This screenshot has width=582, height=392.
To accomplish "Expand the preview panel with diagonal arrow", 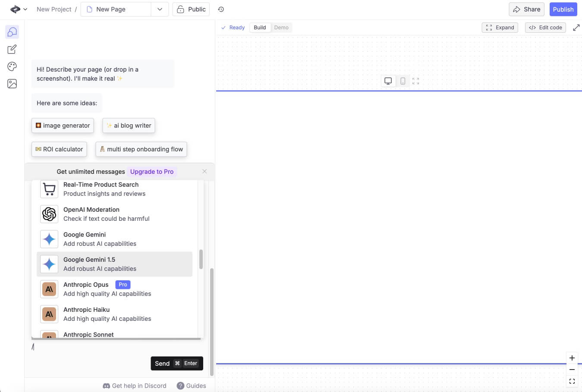I will 576,28.
